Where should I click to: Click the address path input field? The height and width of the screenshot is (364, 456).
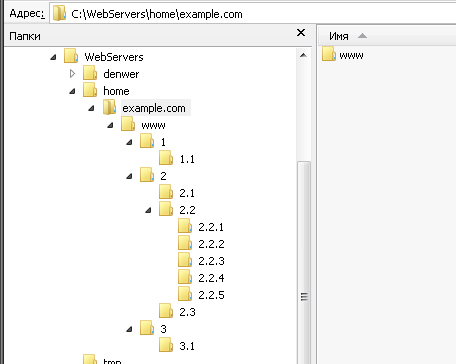pos(253,14)
